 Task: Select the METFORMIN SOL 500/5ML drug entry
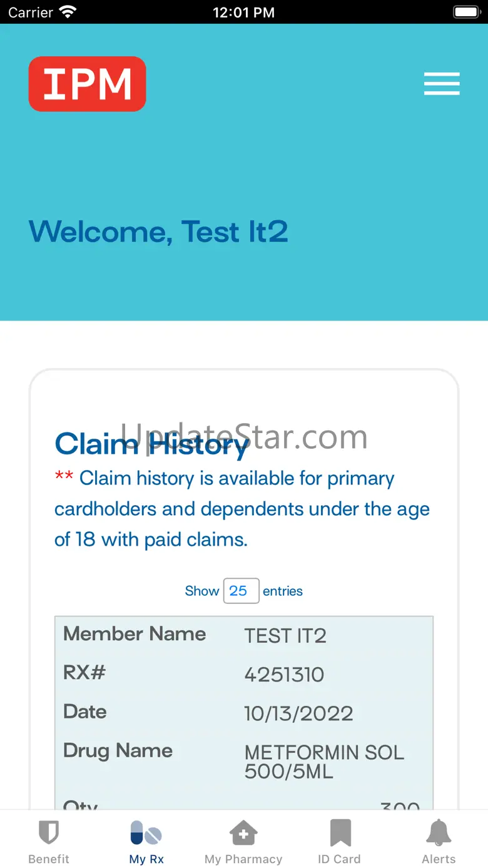tap(324, 762)
